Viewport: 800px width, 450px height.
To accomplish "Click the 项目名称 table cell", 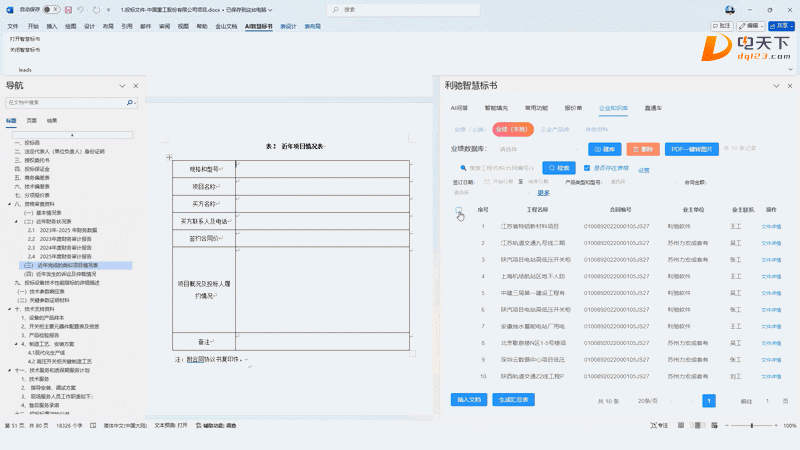I will tap(204, 187).
